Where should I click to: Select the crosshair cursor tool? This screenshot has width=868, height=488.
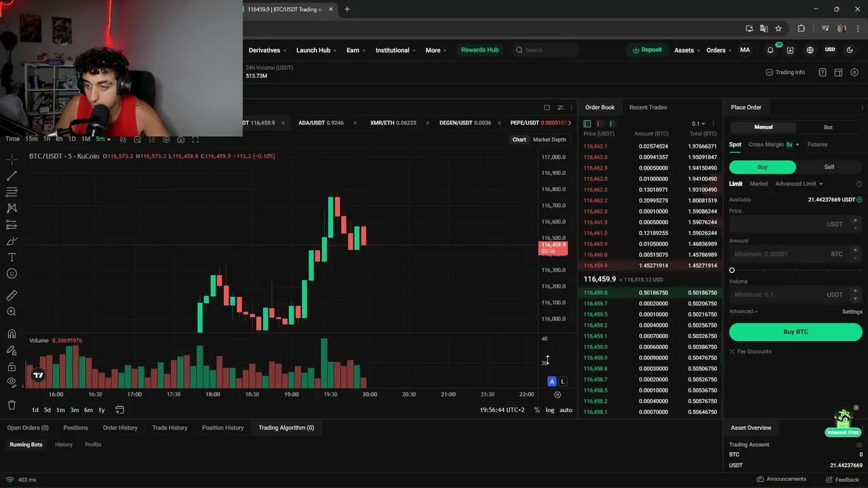pyautogui.click(x=12, y=159)
